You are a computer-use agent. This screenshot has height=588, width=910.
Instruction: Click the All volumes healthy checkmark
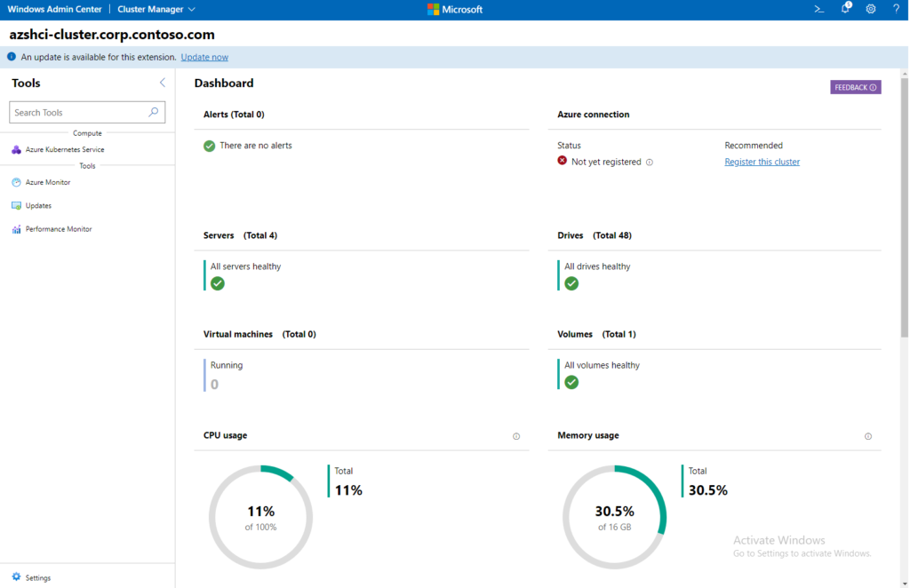(571, 382)
